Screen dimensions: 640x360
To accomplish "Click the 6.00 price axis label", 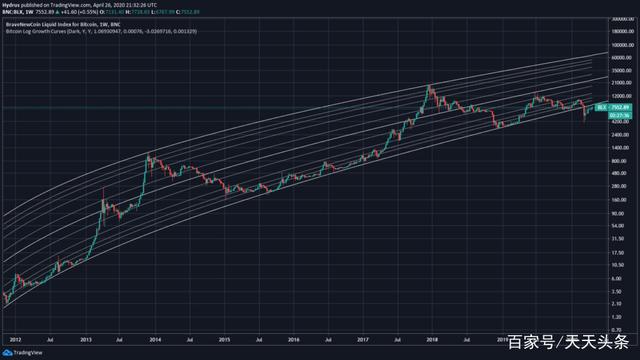I will tap(617, 279).
